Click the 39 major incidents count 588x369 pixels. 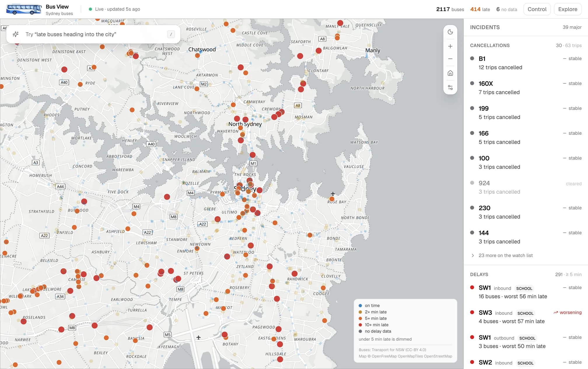click(572, 27)
